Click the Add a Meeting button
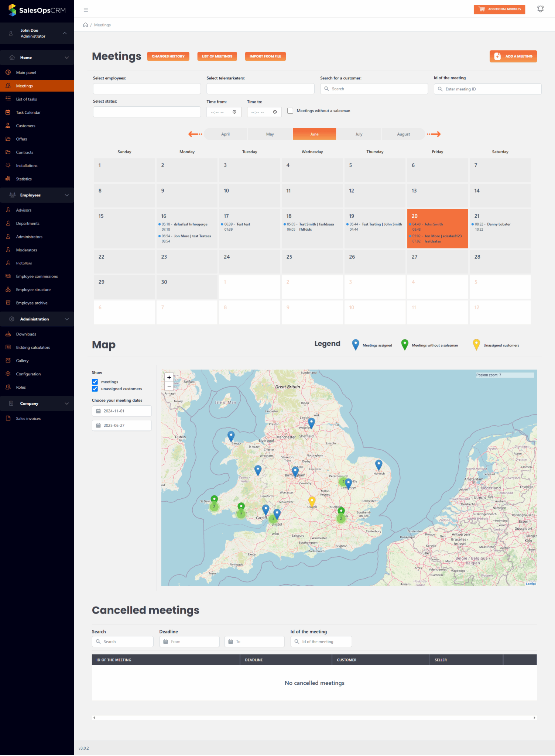This screenshot has height=756, width=555. point(513,56)
